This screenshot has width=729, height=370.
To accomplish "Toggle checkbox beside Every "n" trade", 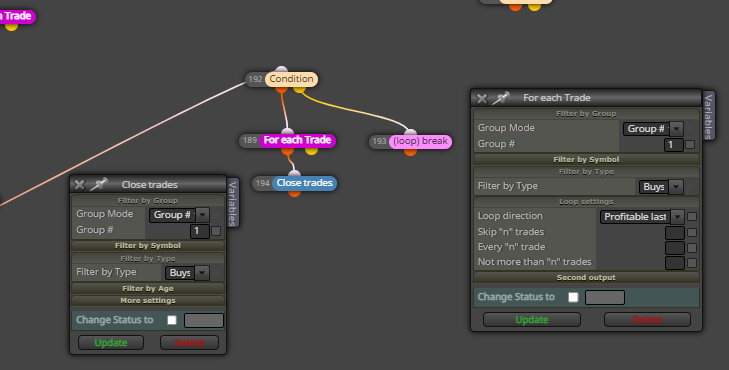I will tap(692, 248).
